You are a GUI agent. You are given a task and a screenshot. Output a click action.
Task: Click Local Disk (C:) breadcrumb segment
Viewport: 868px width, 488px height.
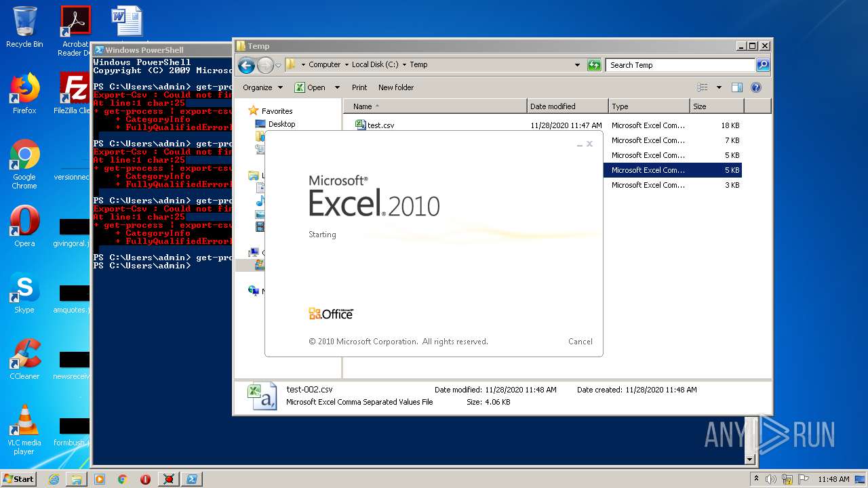[x=375, y=64]
